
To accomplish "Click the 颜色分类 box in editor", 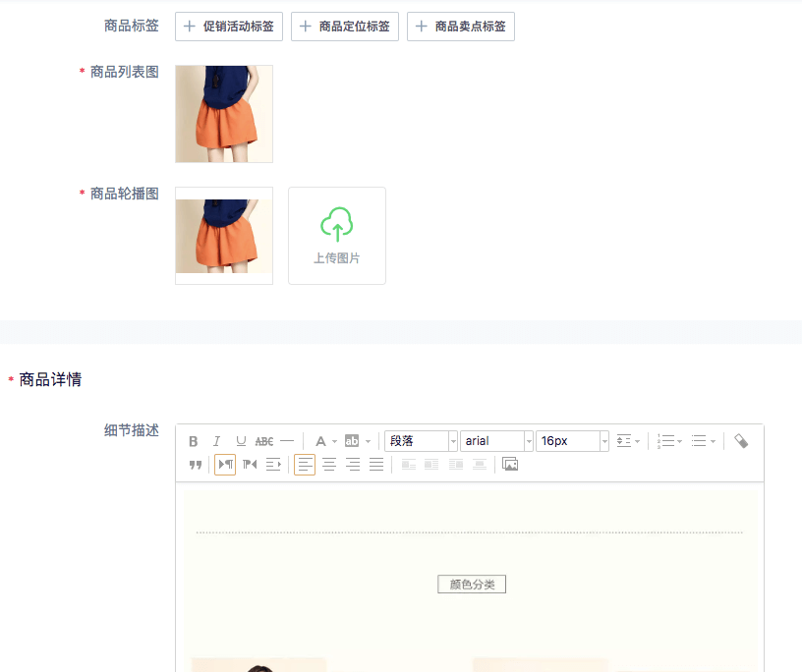I will pos(472,584).
